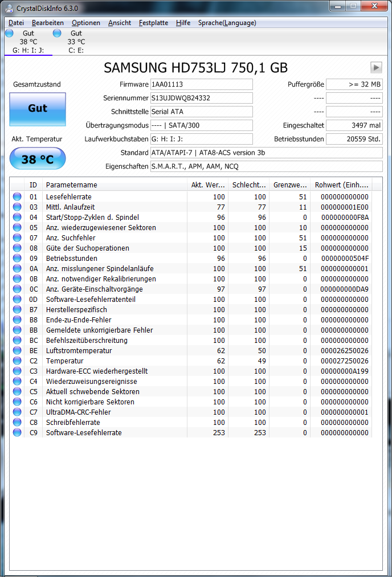This screenshot has height=577, width=392.
Task: Click status orb for Gemeldete unkorrigierbare Fehler
Action: tap(17, 330)
